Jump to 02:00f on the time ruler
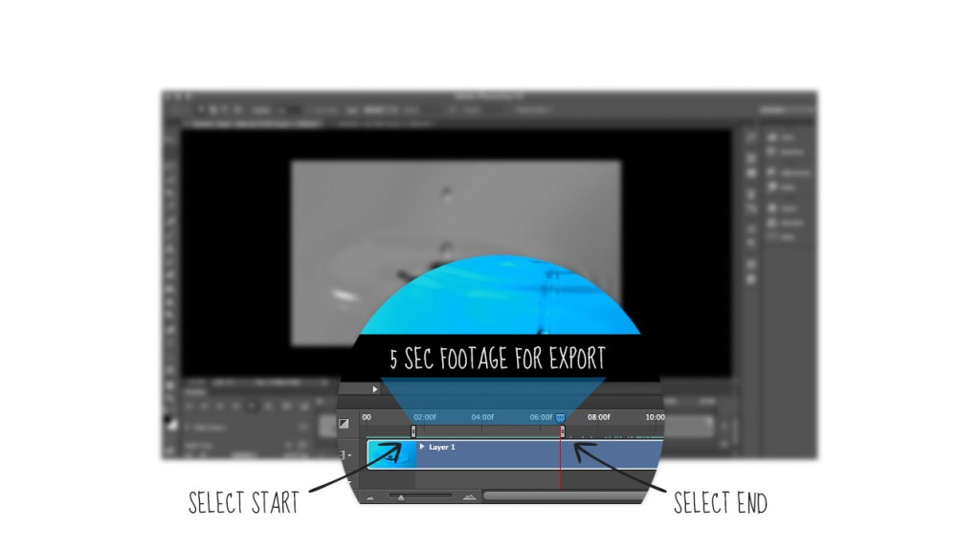Viewport: 980px width, 551px height. pyautogui.click(x=424, y=417)
